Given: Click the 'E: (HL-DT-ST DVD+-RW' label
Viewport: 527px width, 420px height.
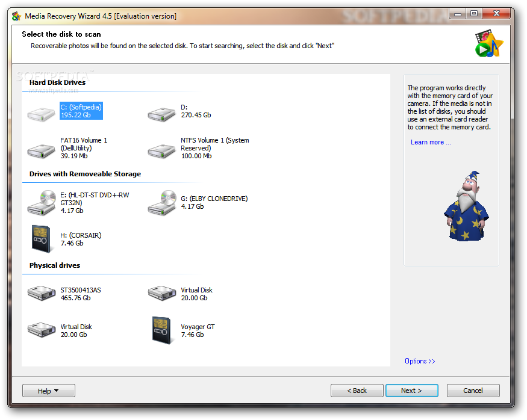Looking at the screenshot, I should click(95, 195).
